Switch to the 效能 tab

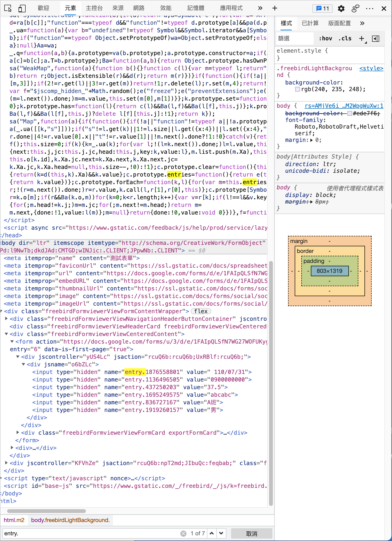pos(166,8)
